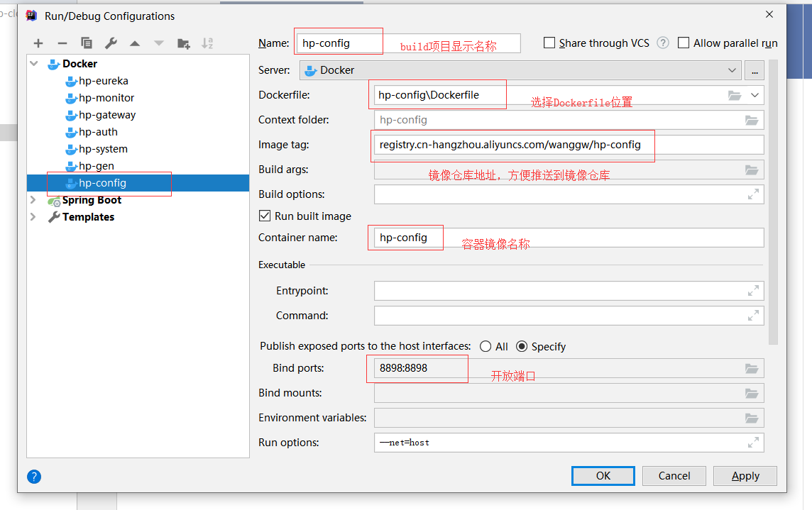
Task: Click the Name input field
Action: coord(409,43)
